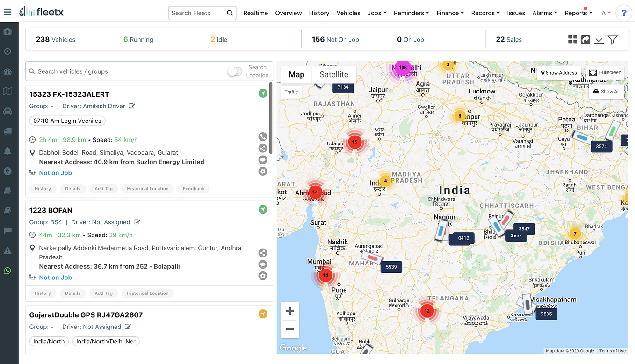Toggle the Search Location switch
The image size is (635, 364).
(234, 71)
